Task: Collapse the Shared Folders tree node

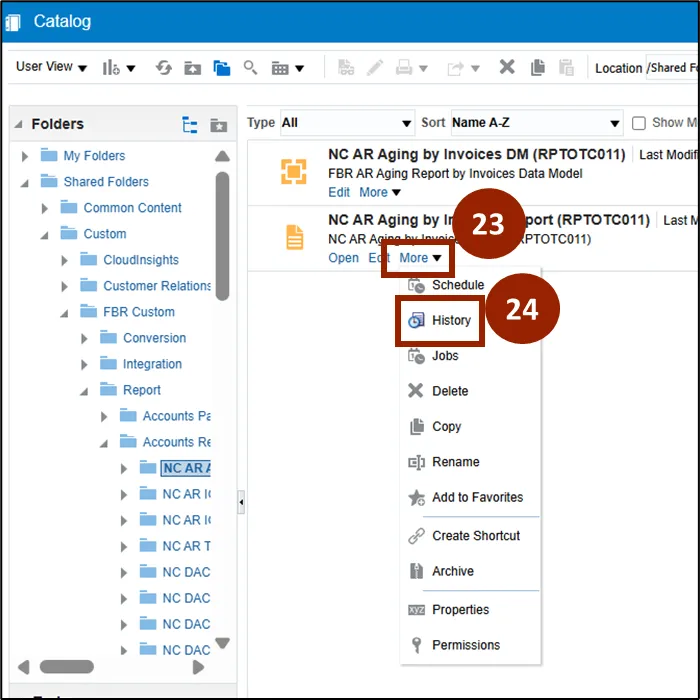Action: (25, 183)
